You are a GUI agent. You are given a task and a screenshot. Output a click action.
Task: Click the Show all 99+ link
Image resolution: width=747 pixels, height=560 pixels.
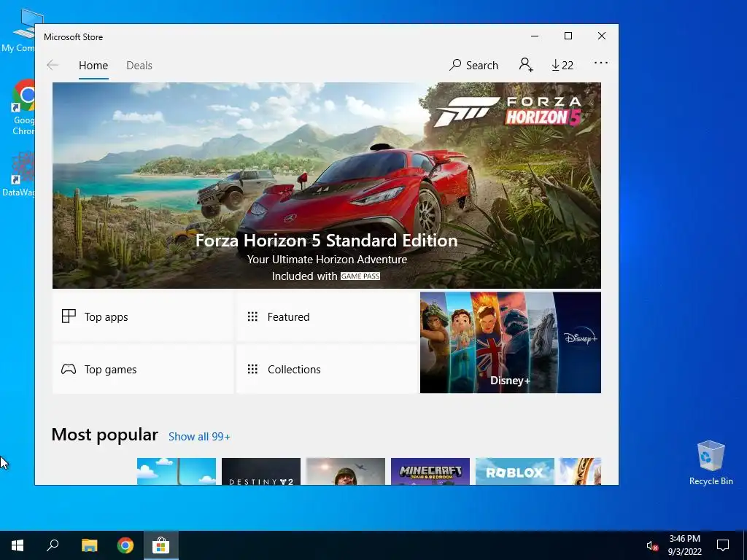click(x=199, y=437)
